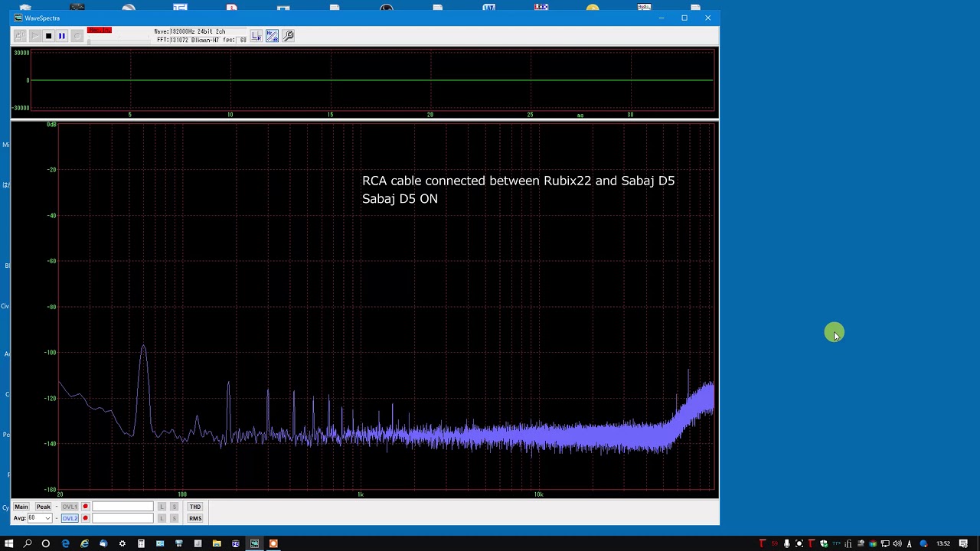The height and width of the screenshot is (551, 980).
Task: Click the IME letter A tray indicator
Action: (x=909, y=543)
